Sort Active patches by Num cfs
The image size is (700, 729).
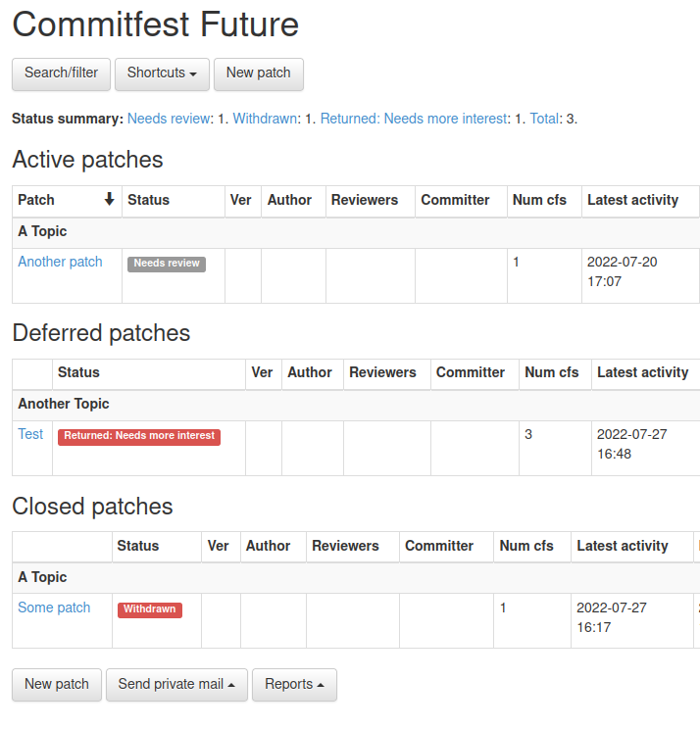[539, 200]
